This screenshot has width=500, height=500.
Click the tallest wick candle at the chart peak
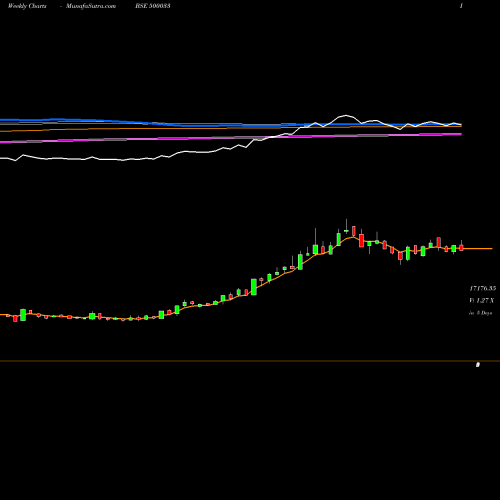346,227
